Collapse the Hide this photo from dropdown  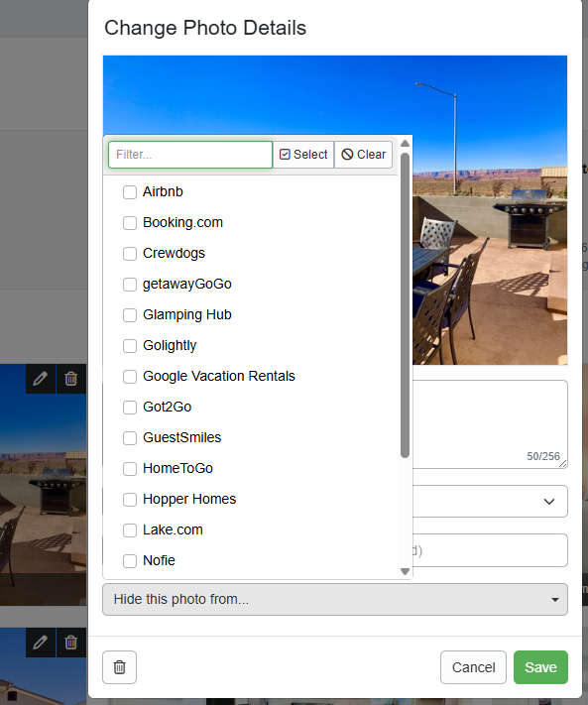point(335,599)
